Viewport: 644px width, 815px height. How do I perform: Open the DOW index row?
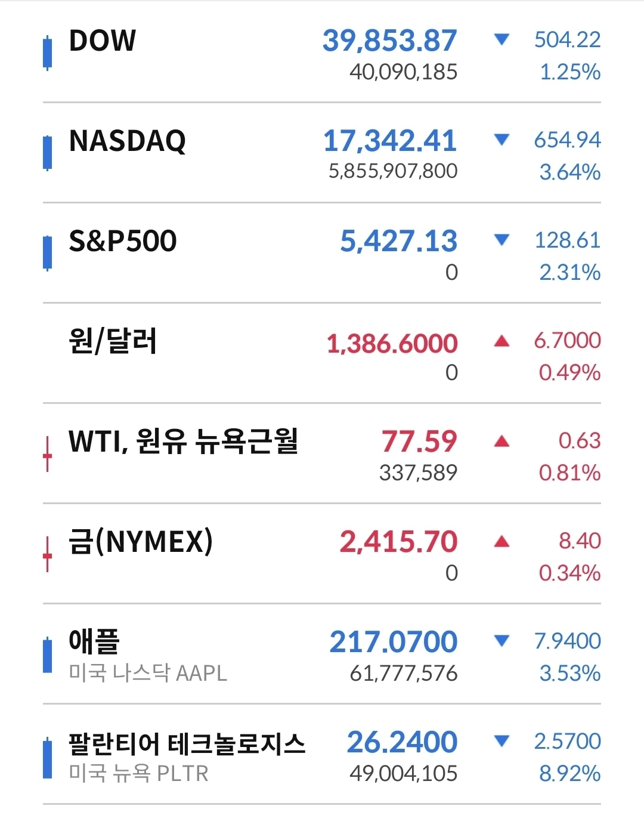coord(322,53)
